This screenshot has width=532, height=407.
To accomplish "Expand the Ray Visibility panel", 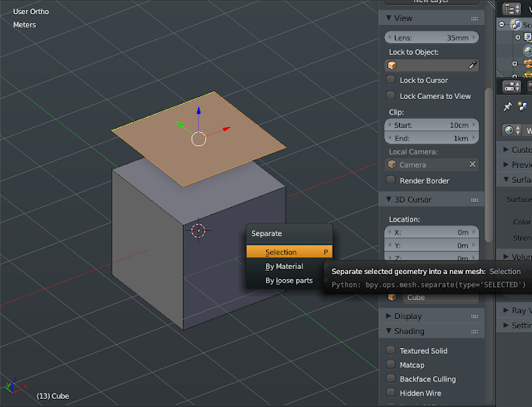I will [x=506, y=310].
